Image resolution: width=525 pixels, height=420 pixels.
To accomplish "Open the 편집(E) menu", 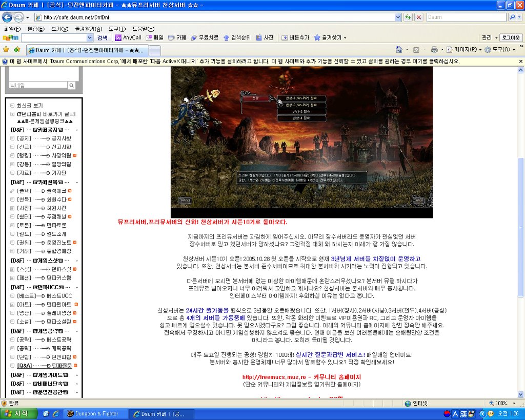I will pyautogui.click(x=36, y=29).
